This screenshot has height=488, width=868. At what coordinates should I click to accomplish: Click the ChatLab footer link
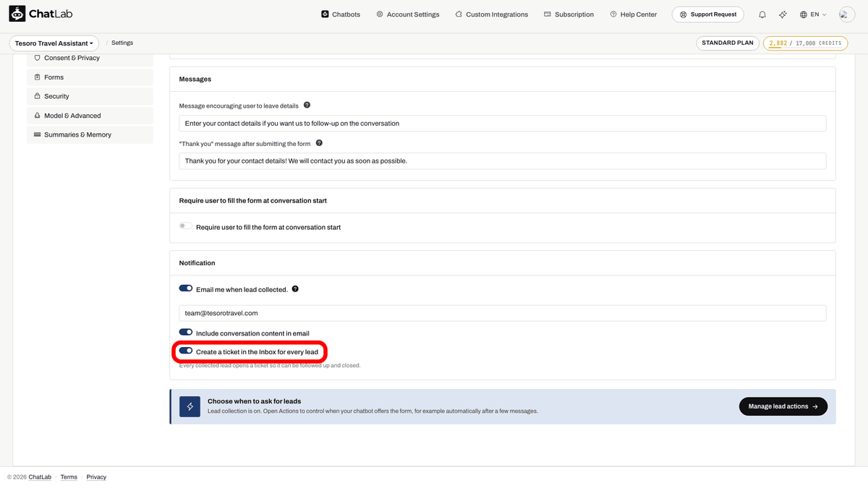[x=40, y=477]
